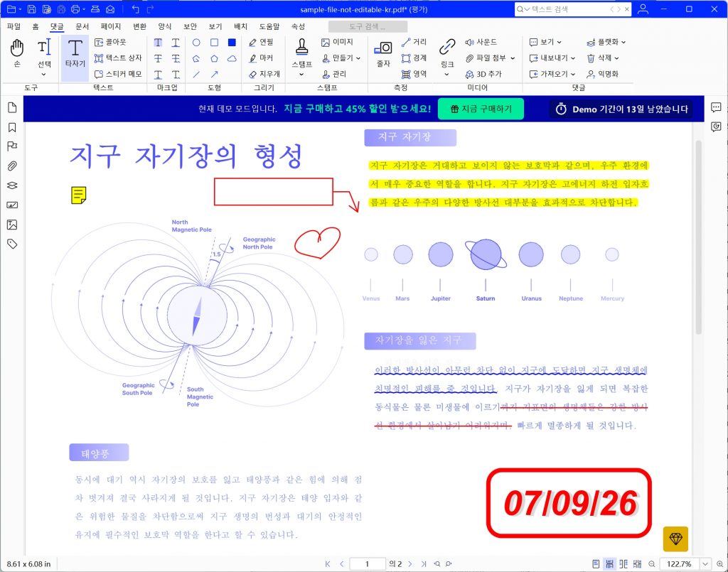The height and width of the screenshot is (572, 728).
Task: Toggle the filled rectangle shape tool
Action: (x=232, y=43)
